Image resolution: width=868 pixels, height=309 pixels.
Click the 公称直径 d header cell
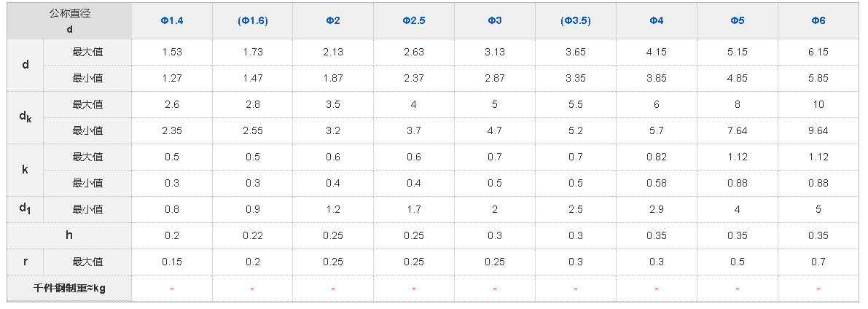click(70, 20)
